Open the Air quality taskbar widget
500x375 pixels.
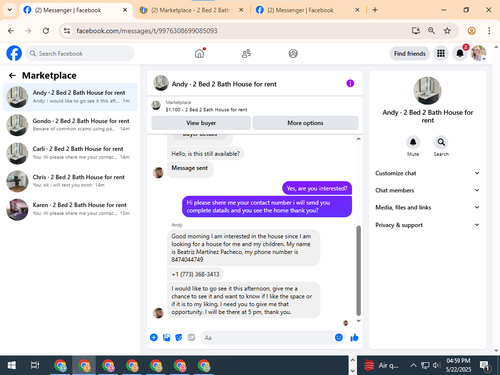pyautogui.click(x=382, y=366)
